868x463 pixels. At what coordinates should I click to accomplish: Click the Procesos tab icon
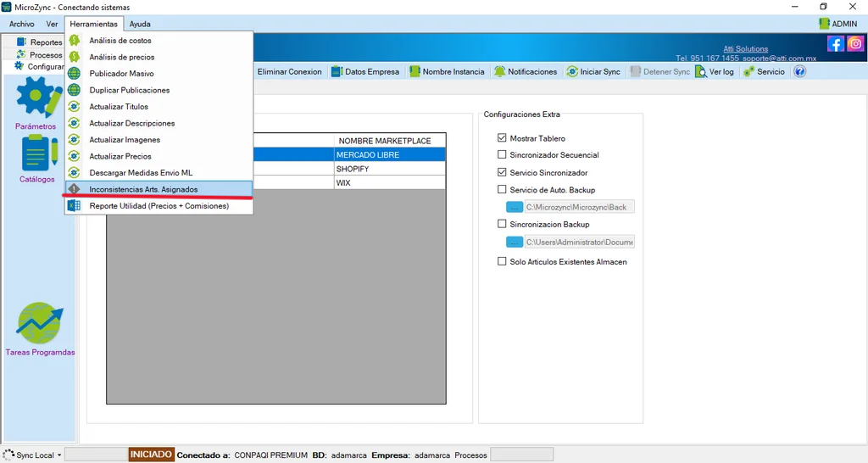coord(21,54)
